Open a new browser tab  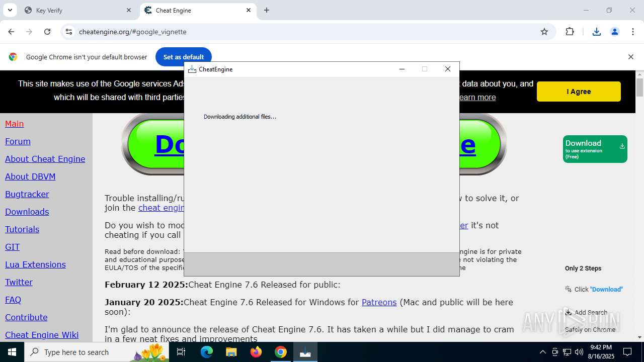267,10
